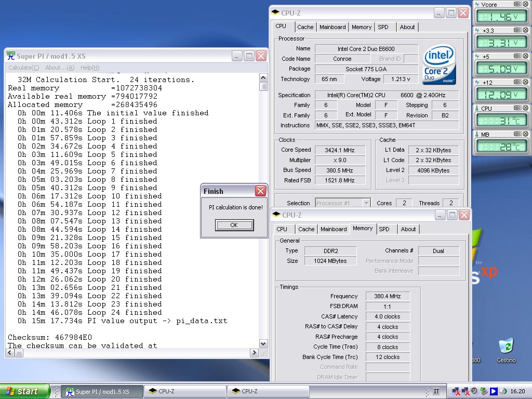Open the settings icon on the Vcore gauge
The width and height of the screenshot is (532, 399).
point(517,4)
